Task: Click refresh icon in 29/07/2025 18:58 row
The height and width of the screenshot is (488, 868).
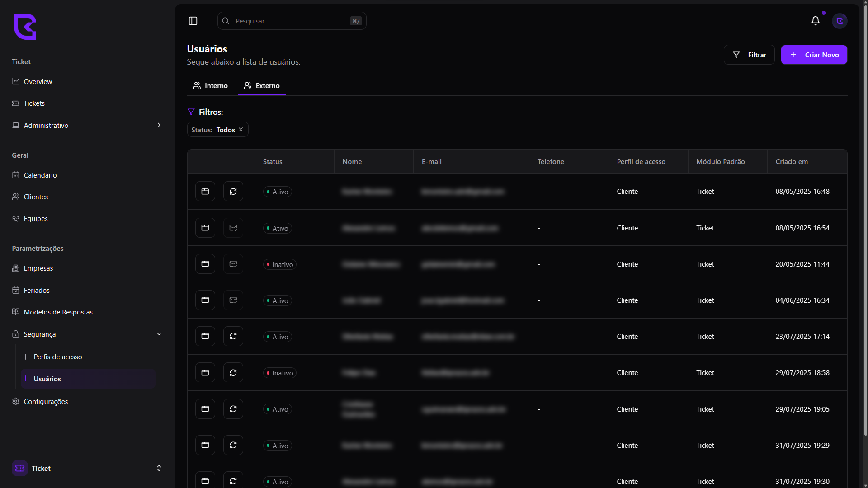Action: coord(233,373)
